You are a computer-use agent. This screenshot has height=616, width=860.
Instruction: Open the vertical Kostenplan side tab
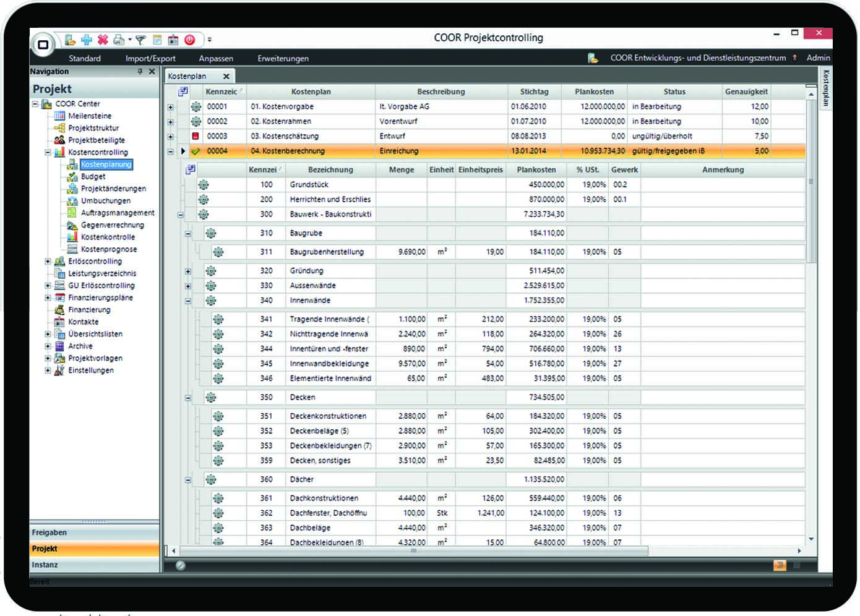point(826,88)
